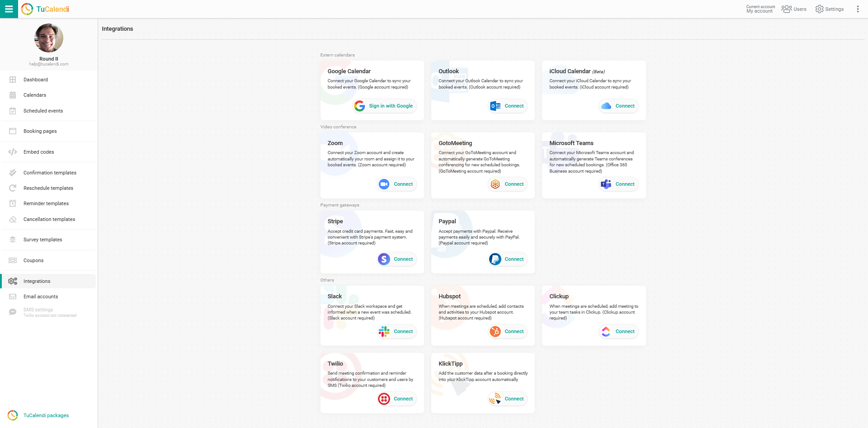Click the Calendars sidebar icon
Screen dimensions: 868x428
pos(13,95)
